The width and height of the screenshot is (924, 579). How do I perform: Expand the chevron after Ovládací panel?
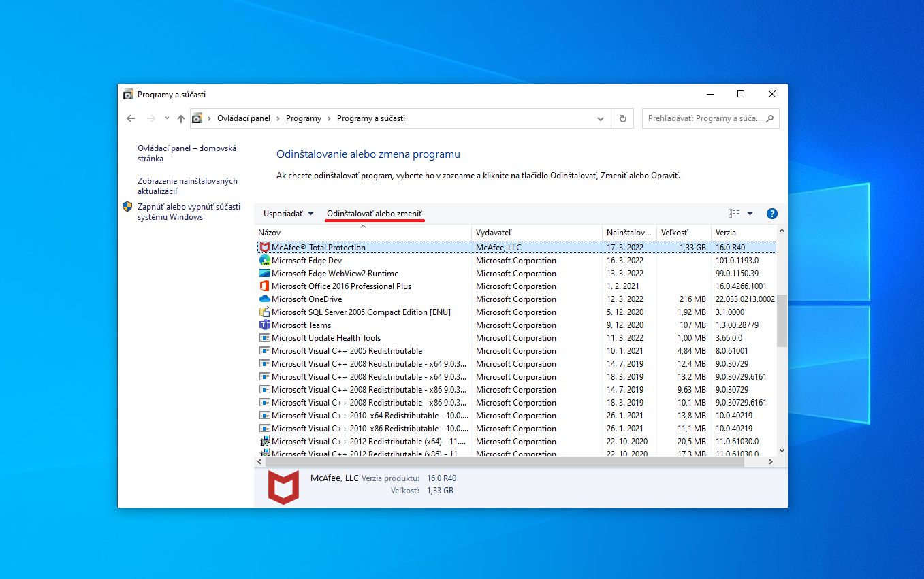[278, 118]
